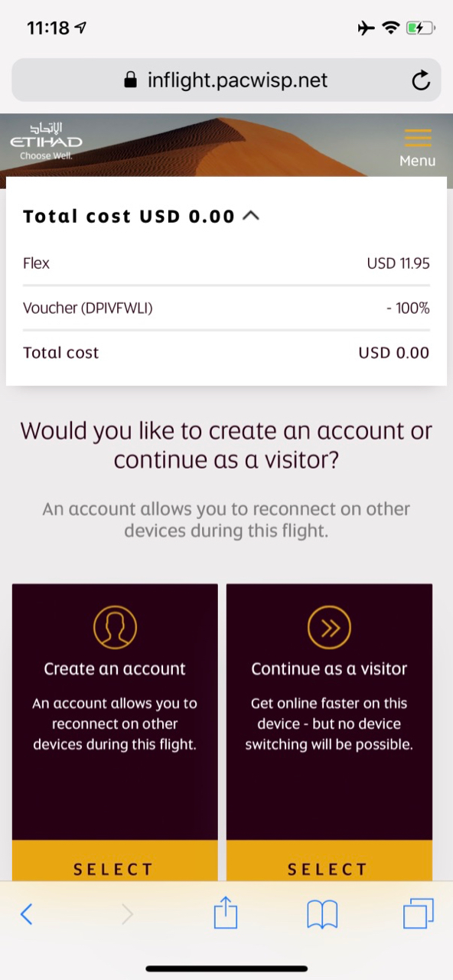Collapse the Total cost summary chevron
The image size is (453, 980).
click(x=251, y=216)
